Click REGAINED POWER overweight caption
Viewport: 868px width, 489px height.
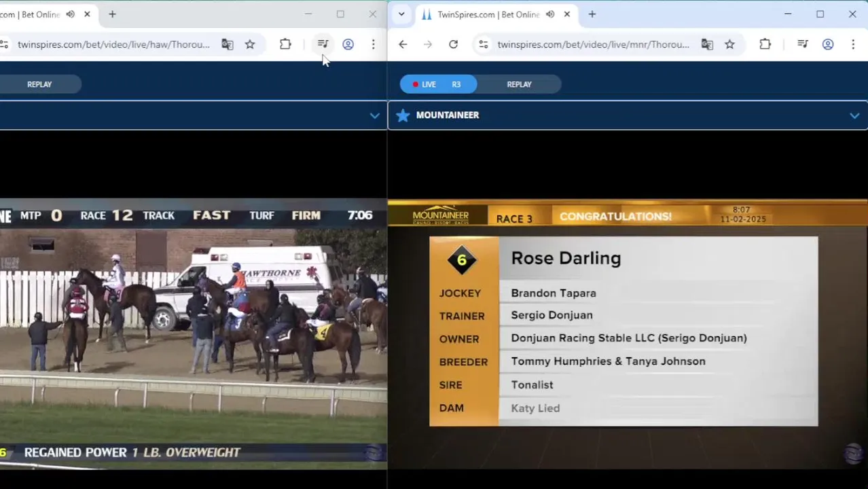[132, 452]
